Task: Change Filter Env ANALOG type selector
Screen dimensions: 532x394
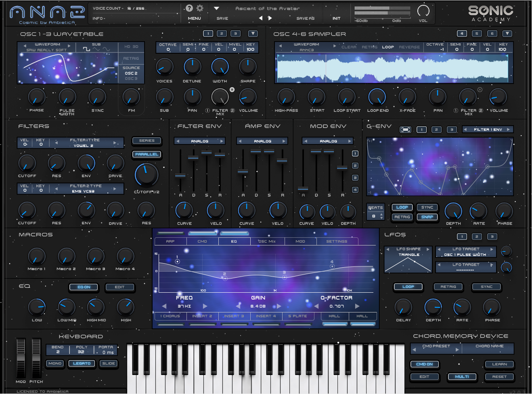Action: point(200,141)
